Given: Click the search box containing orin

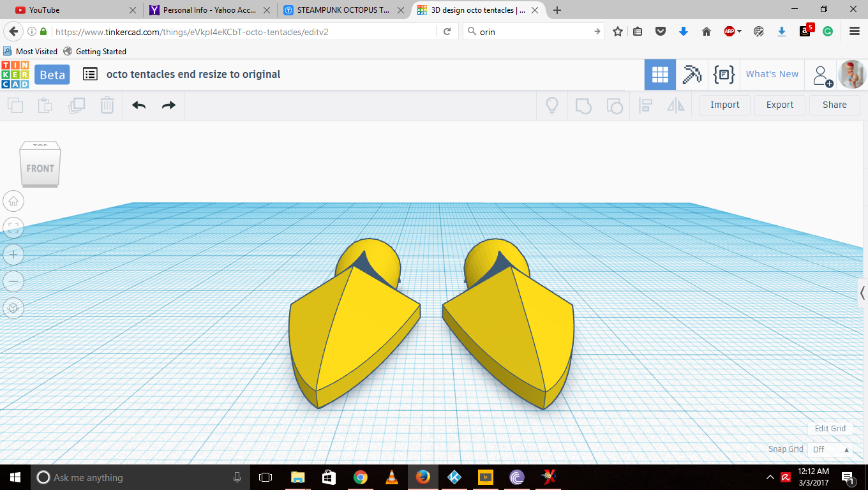Looking at the screenshot, I should tap(535, 31).
